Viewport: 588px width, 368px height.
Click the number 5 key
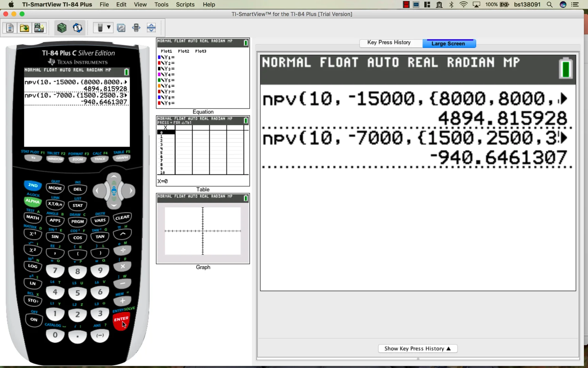(x=78, y=293)
